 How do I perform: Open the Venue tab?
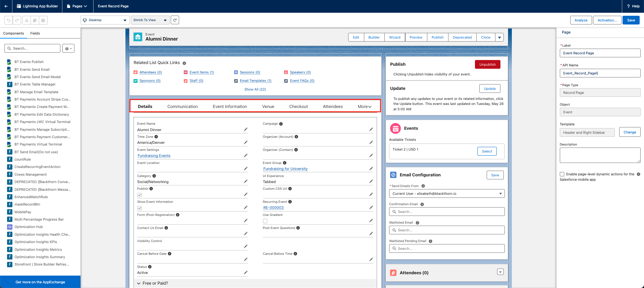coord(268,107)
